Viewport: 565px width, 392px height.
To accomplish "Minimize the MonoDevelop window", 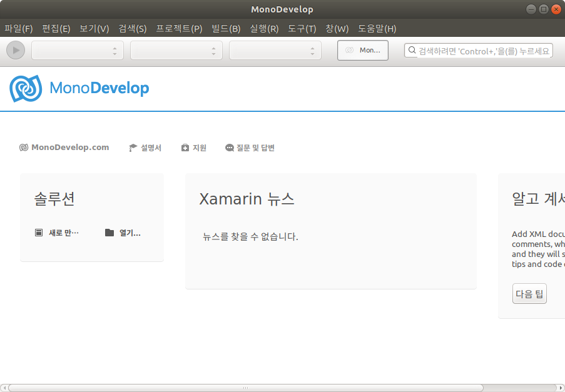I will tap(531, 9).
